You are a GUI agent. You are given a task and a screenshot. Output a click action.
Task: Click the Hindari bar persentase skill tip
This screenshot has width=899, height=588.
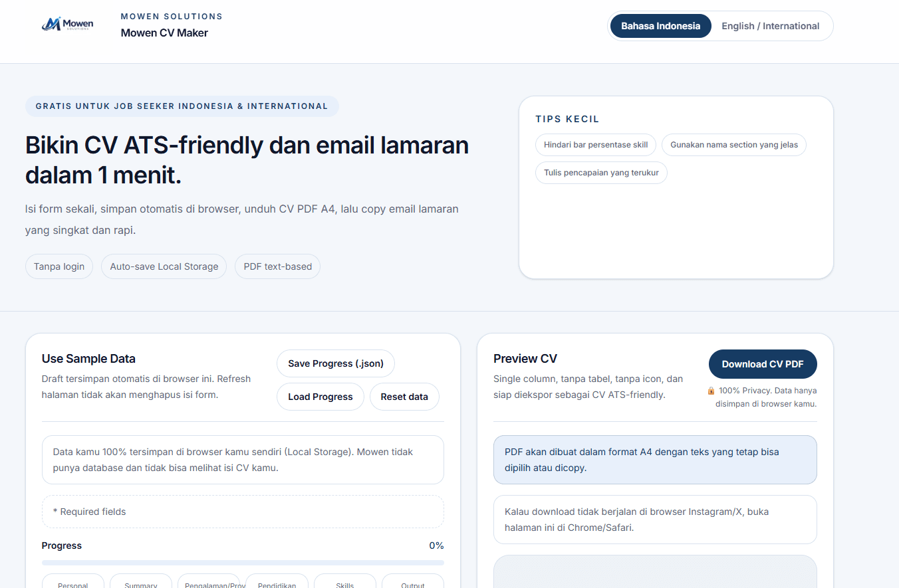point(596,145)
